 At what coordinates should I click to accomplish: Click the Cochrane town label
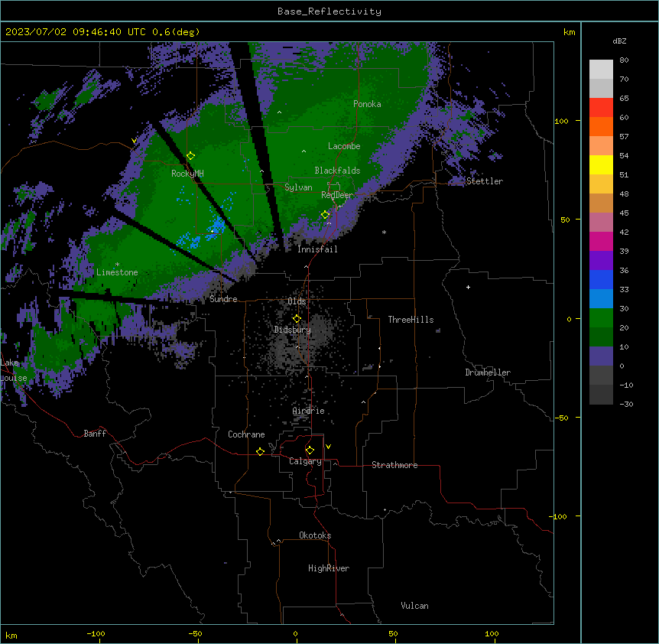[x=246, y=434]
